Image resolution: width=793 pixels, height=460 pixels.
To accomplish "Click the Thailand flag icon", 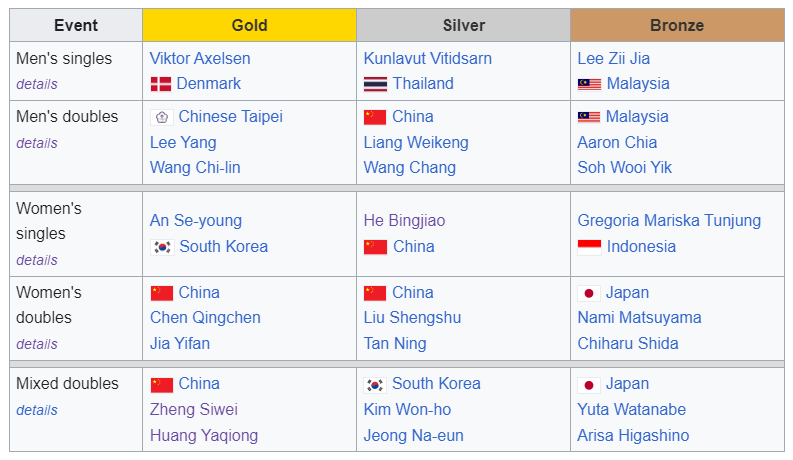I will [x=375, y=84].
